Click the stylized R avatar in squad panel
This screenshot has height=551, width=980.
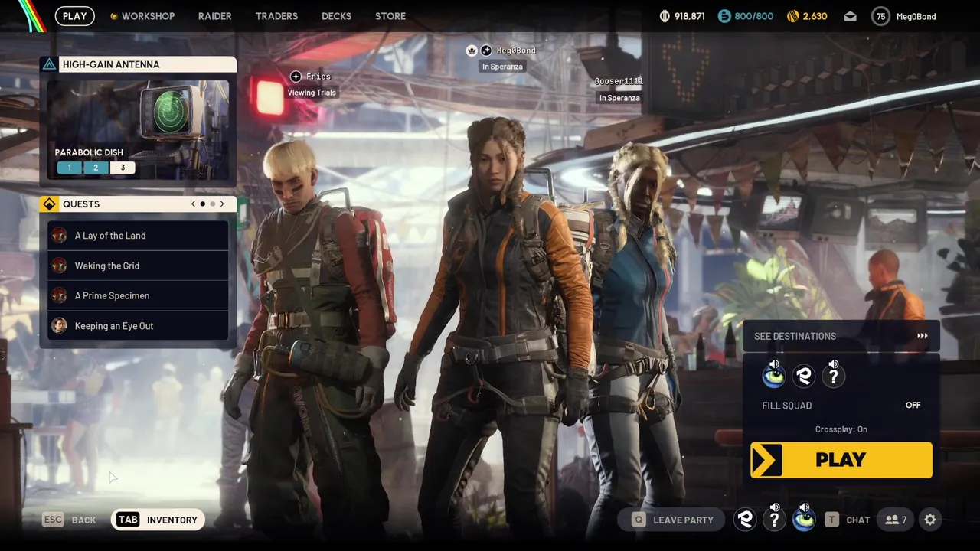pos(803,376)
